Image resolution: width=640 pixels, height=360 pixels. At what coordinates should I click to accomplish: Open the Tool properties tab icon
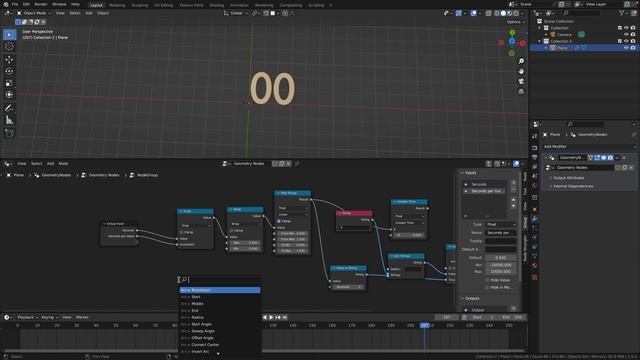coord(534,136)
